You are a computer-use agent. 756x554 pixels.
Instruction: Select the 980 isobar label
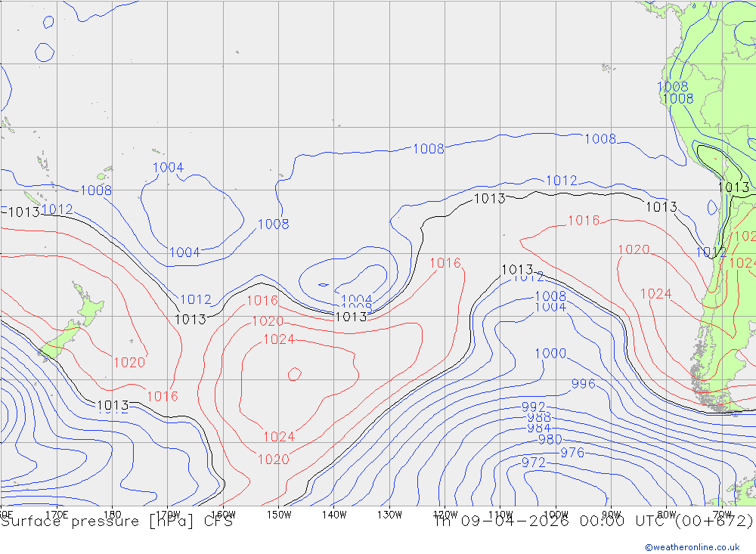click(550, 440)
